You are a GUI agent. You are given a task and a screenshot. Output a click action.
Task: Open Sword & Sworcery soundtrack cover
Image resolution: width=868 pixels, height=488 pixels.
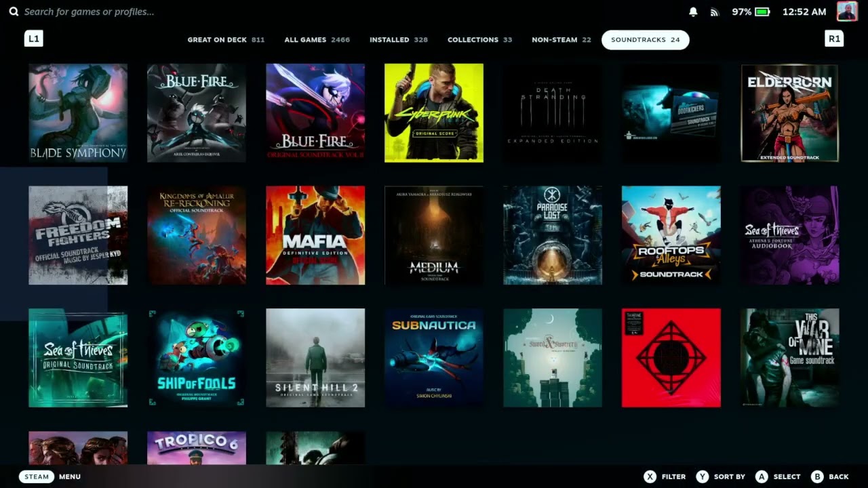pos(553,358)
